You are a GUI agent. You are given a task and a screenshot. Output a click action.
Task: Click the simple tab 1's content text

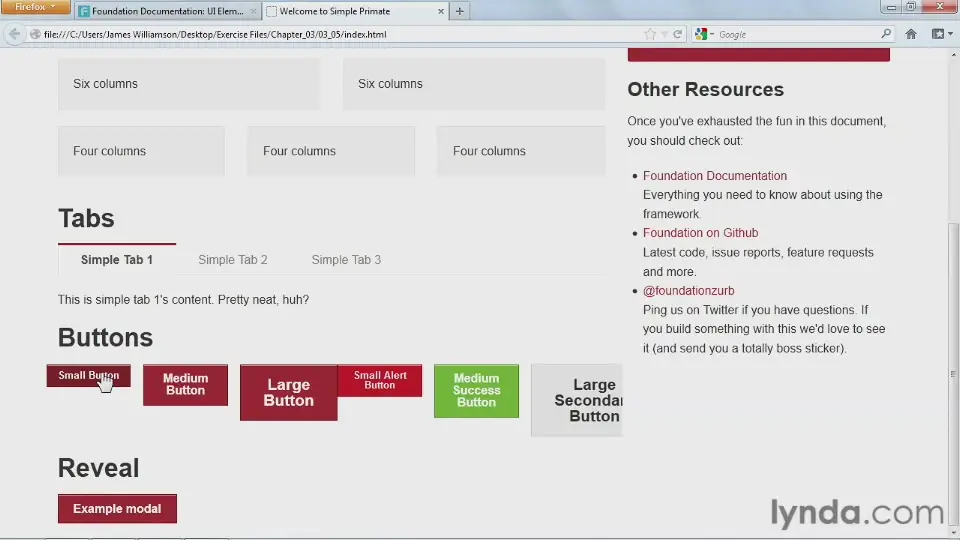tap(184, 299)
